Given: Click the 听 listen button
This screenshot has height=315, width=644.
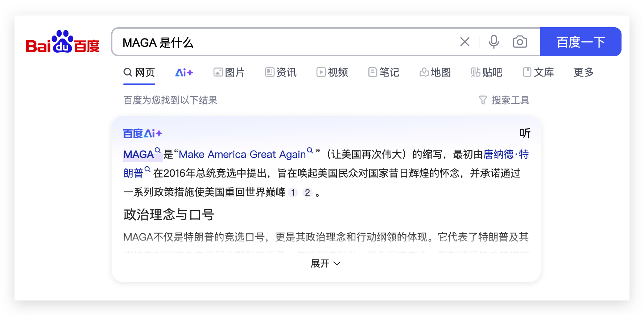Looking at the screenshot, I should point(525,134).
